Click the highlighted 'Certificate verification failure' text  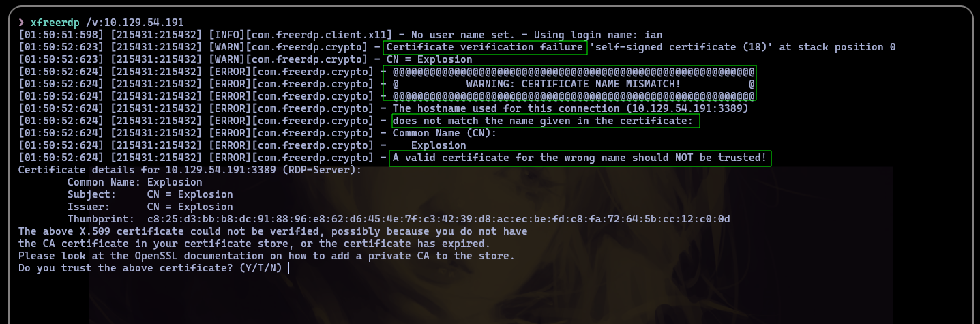click(485, 47)
